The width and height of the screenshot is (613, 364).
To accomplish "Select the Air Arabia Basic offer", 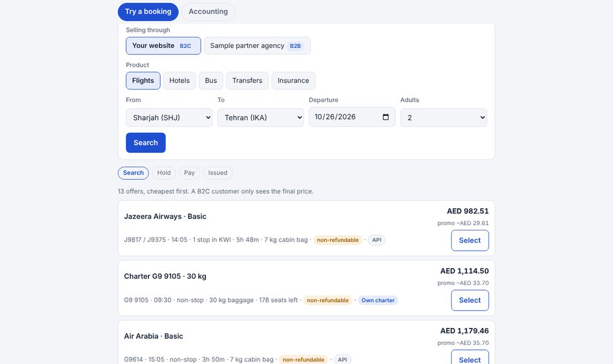I will point(470,358).
